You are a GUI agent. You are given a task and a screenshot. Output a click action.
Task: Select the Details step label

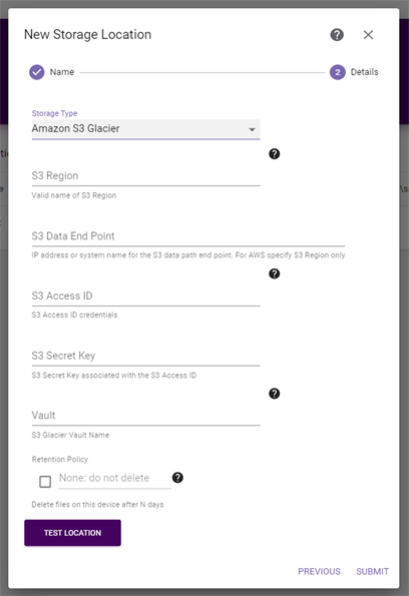click(x=365, y=72)
